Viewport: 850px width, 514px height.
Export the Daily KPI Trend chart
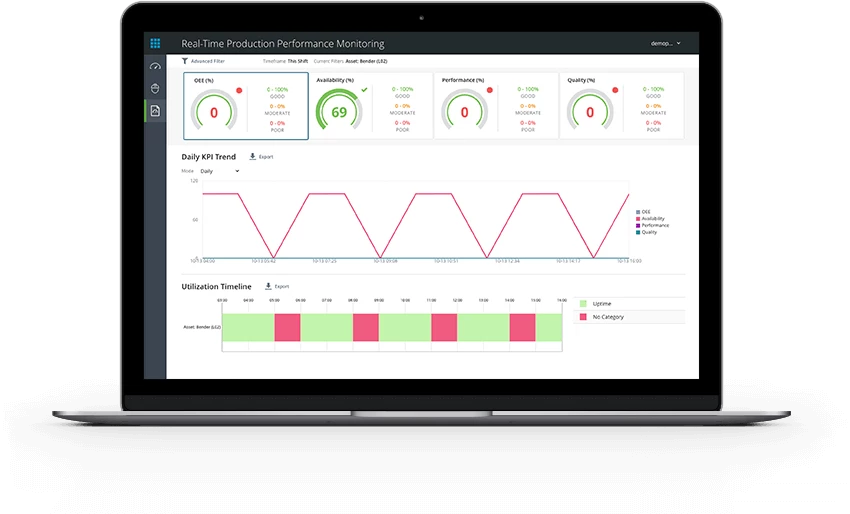click(266, 157)
